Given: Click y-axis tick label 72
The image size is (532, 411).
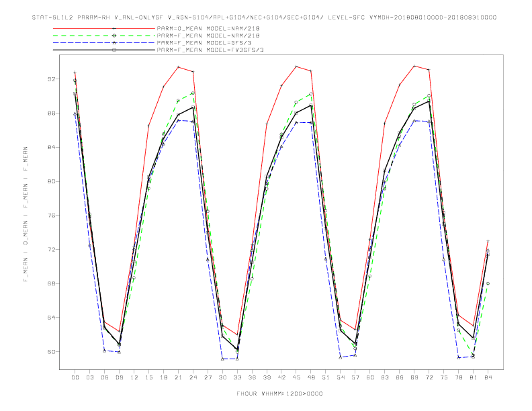Looking at the screenshot, I should pyautogui.click(x=53, y=250).
